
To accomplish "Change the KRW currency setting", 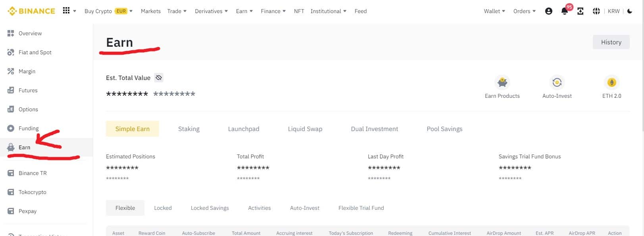I will point(613,11).
